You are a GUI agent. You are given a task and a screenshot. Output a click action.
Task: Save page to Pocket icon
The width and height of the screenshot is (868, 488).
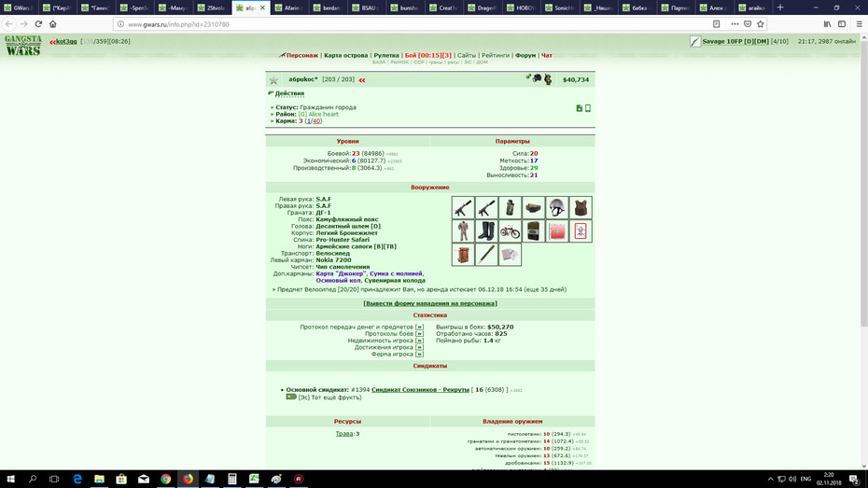pos(748,23)
